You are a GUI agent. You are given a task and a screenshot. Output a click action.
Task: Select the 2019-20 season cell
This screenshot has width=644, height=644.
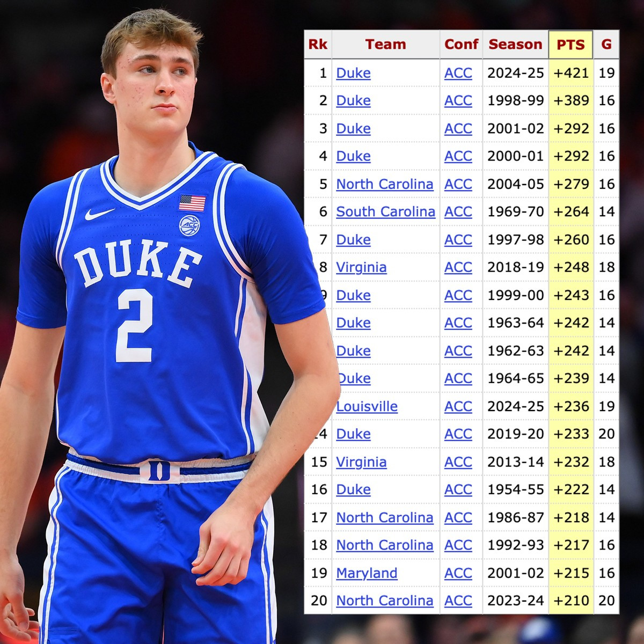click(x=515, y=434)
